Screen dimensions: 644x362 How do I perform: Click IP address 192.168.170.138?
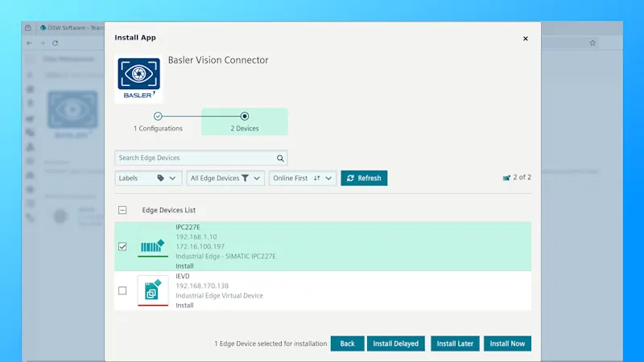[x=202, y=286]
